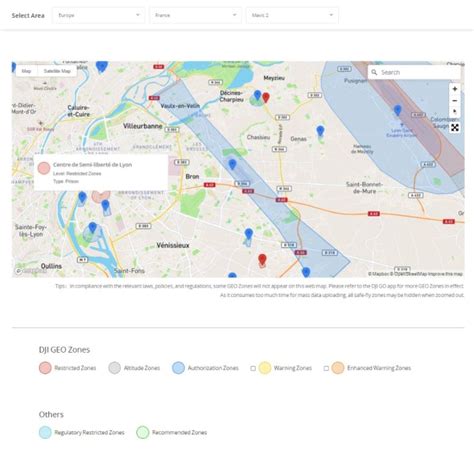Enable the Enhanced Warning Zones checkbox
The width and height of the screenshot is (474, 451).
click(326, 368)
